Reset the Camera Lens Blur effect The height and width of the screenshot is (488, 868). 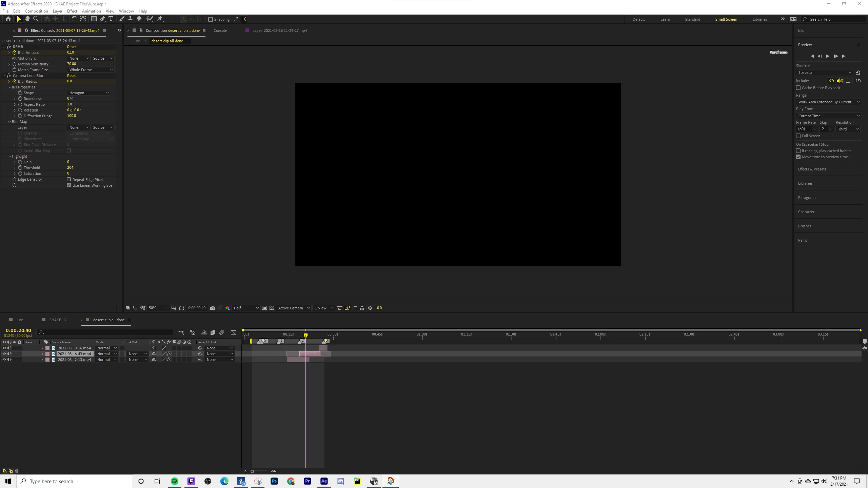pyautogui.click(x=72, y=76)
